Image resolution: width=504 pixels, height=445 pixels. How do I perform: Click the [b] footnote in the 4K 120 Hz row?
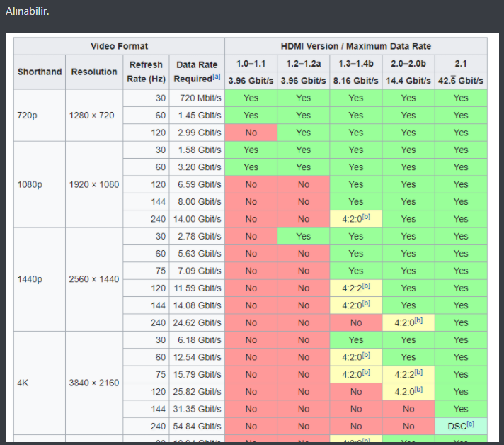click(418, 390)
